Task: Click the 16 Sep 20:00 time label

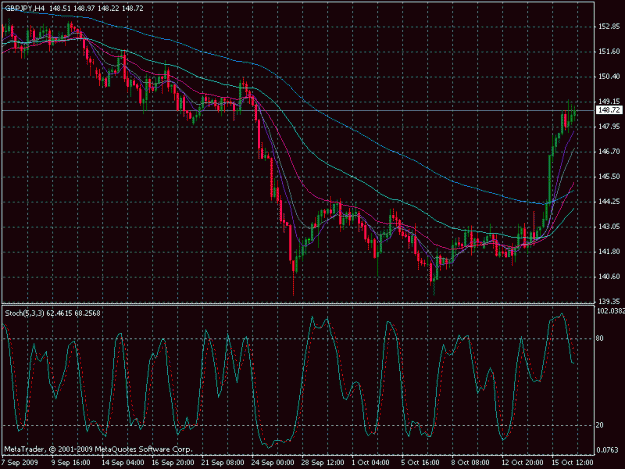Action: click(173, 463)
